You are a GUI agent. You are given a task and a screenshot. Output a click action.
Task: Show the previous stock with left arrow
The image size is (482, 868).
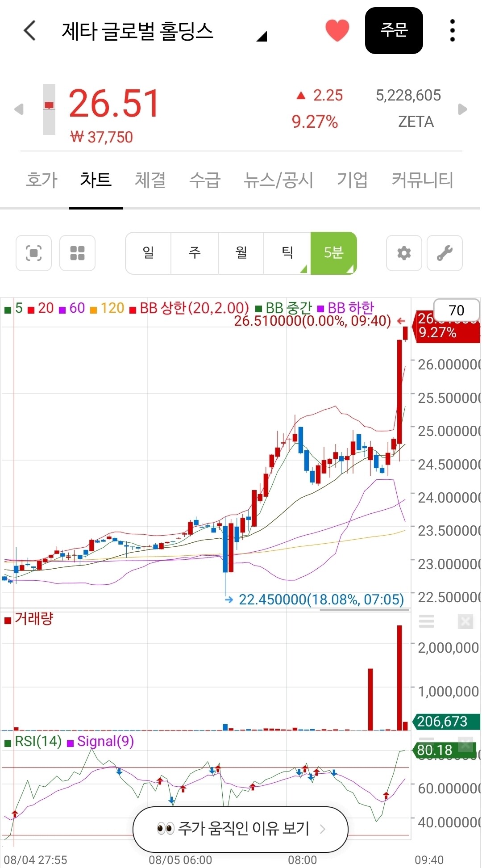[19, 109]
